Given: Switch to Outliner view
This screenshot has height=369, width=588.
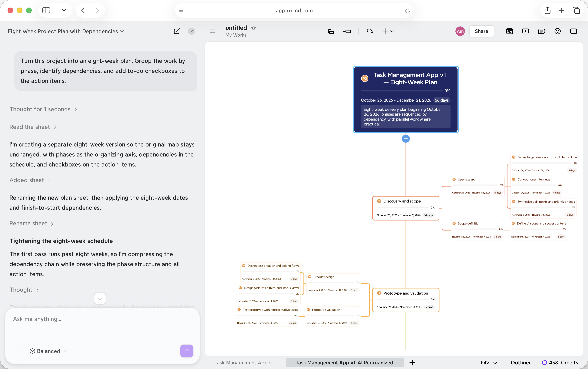Looking at the screenshot, I should pos(521,363).
